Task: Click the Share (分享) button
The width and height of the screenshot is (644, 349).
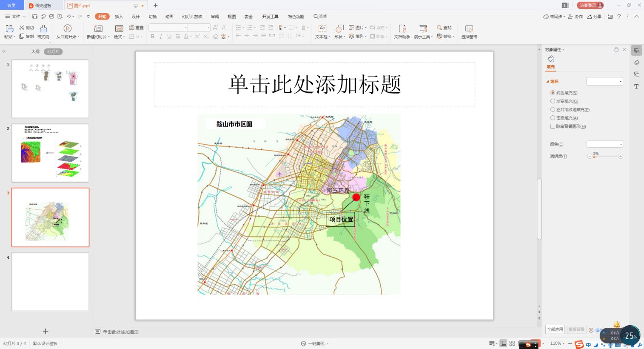Action: (x=594, y=17)
